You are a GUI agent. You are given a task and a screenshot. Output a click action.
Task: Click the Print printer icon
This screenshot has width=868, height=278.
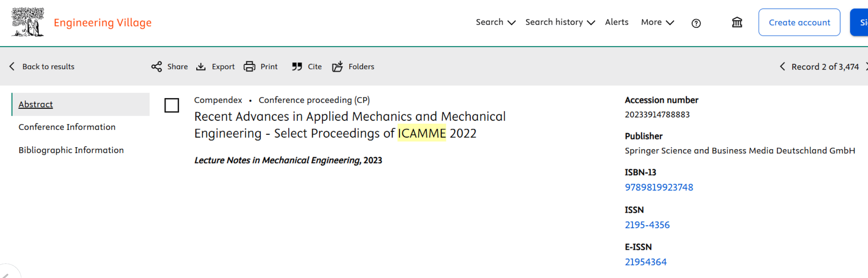(249, 66)
